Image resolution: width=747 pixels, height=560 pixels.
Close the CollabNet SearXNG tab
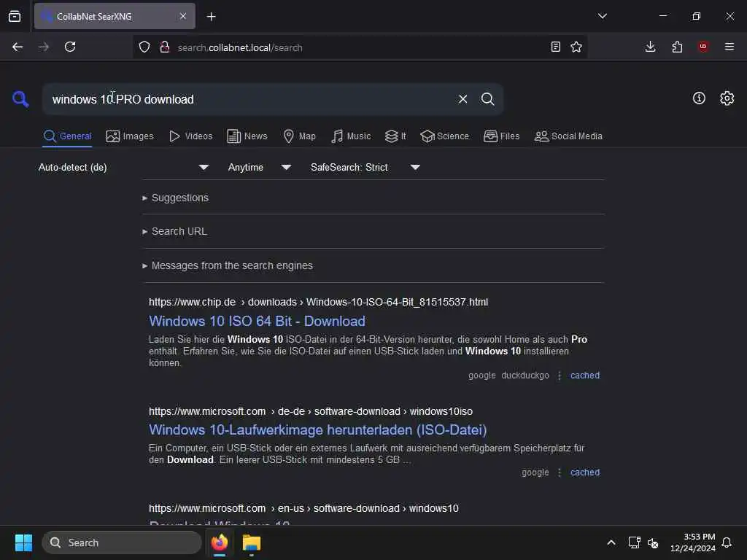tap(183, 16)
